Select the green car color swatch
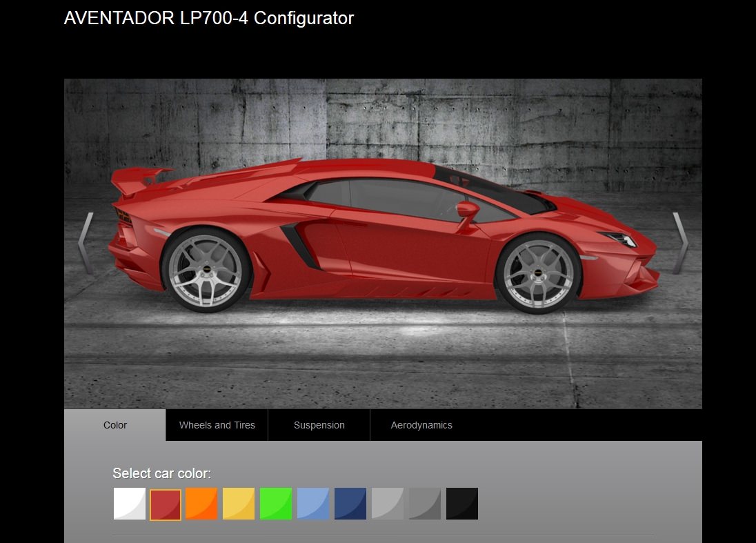Viewport: 756px width, 543px height. tap(276, 504)
